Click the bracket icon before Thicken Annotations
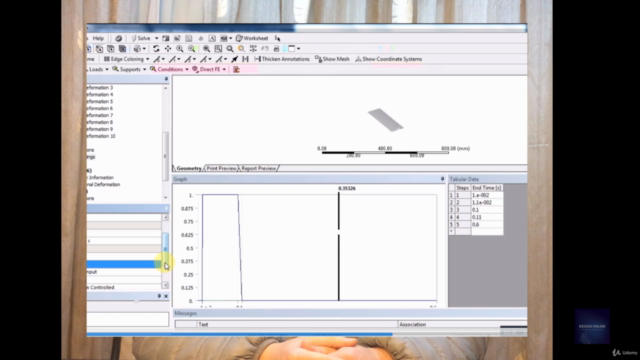 click(x=245, y=59)
